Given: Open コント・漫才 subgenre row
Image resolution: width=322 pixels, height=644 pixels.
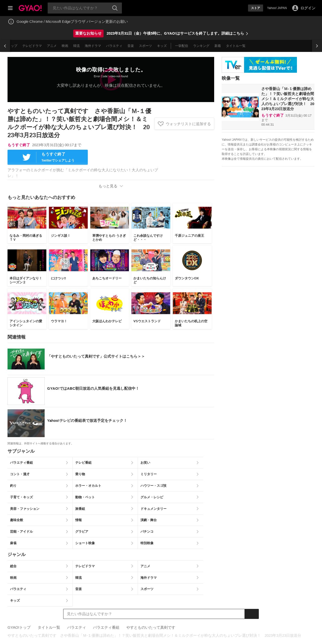Looking at the screenshot, I should 40,474.
